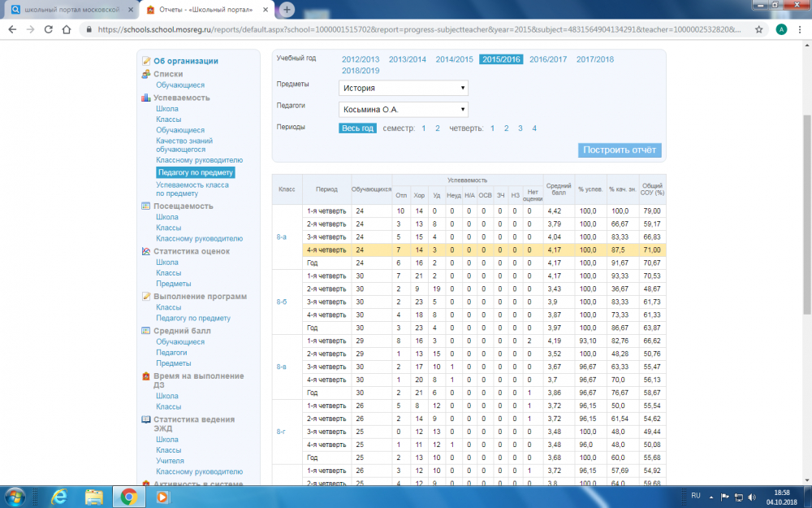This screenshot has width=812, height=508.
Task: Select school year 2013/2014
Action: (x=408, y=59)
